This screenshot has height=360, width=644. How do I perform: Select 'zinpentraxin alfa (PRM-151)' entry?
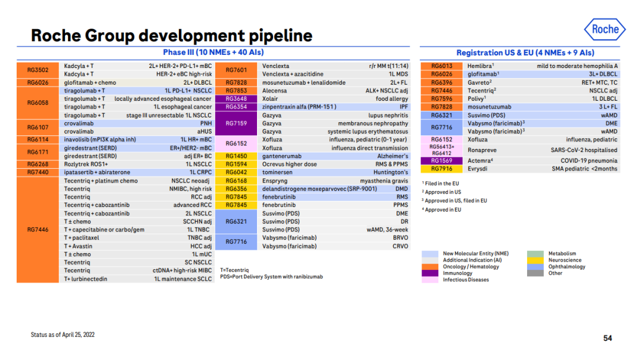(x=299, y=107)
